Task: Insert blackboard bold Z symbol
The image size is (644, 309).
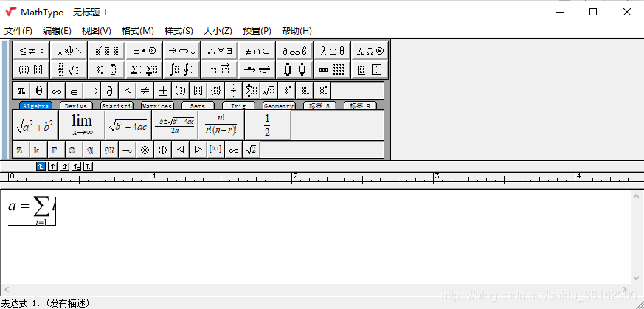Action: click(x=21, y=150)
